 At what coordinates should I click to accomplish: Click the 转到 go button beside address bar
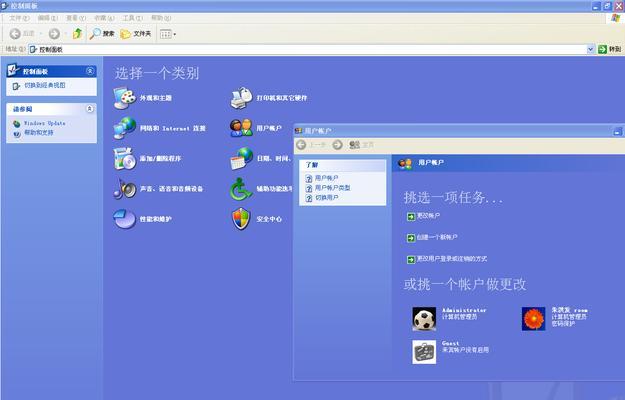pos(610,49)
